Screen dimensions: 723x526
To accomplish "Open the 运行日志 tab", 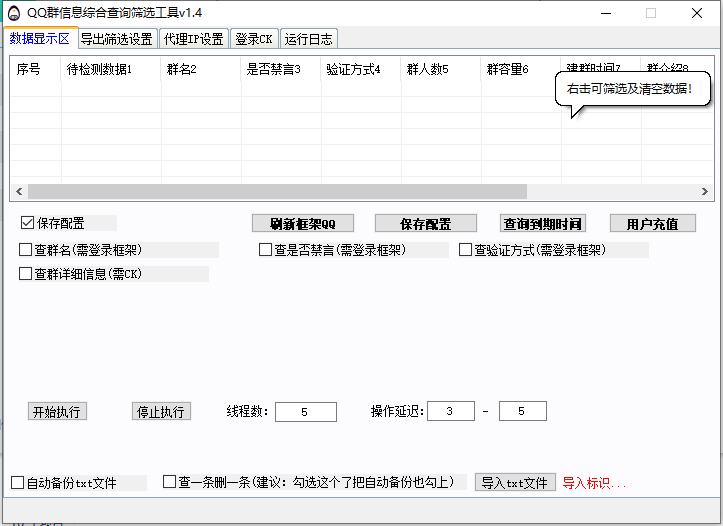I will click(308, 39).
